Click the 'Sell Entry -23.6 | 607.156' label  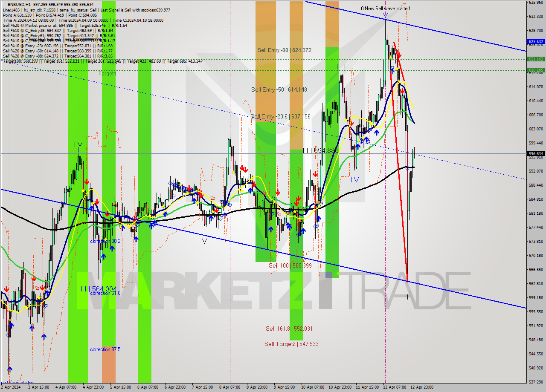280,117
